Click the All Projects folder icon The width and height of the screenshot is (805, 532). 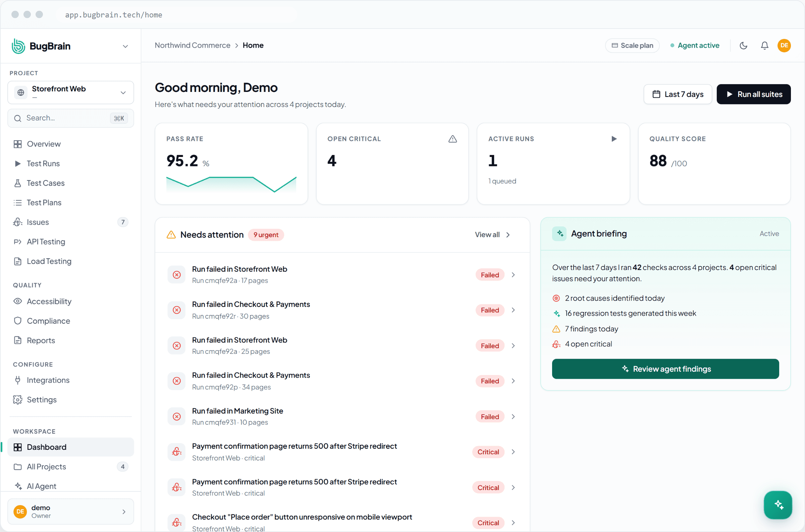(18, 467)
